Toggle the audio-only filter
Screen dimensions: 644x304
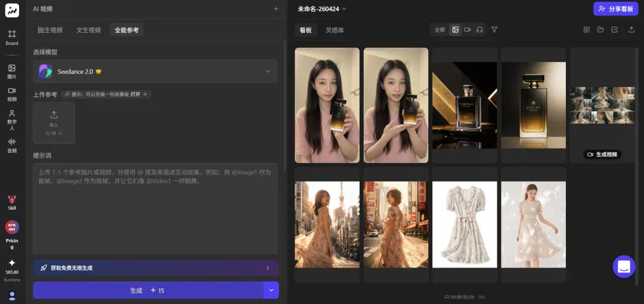479,30
